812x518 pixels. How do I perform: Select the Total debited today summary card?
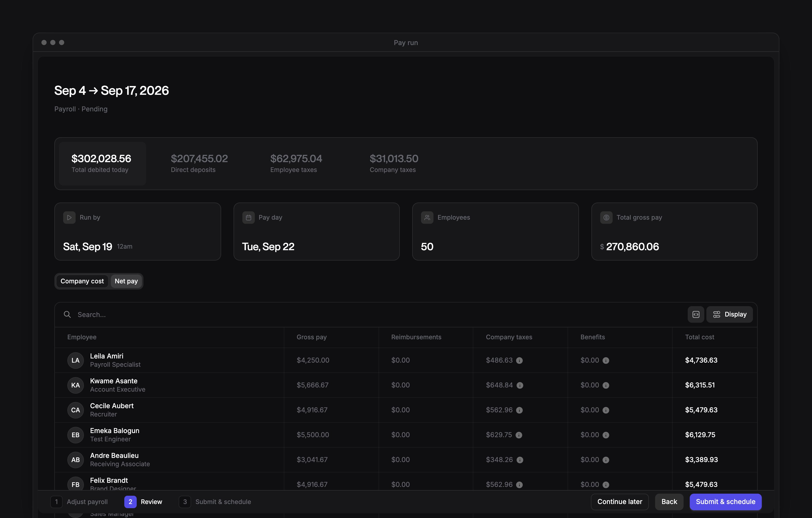tap(103, 164)
